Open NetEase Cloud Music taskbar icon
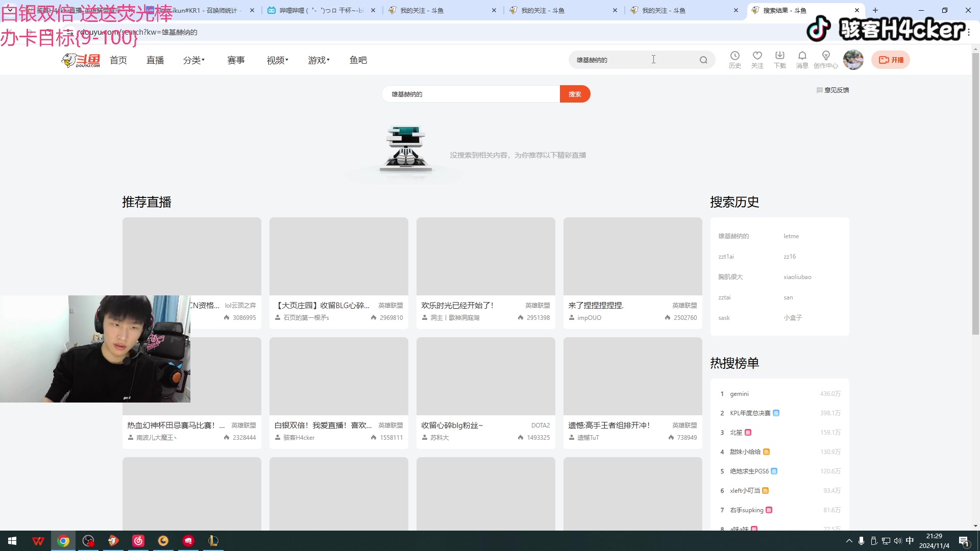The image size is (980, 551). (x=138, y=541)
